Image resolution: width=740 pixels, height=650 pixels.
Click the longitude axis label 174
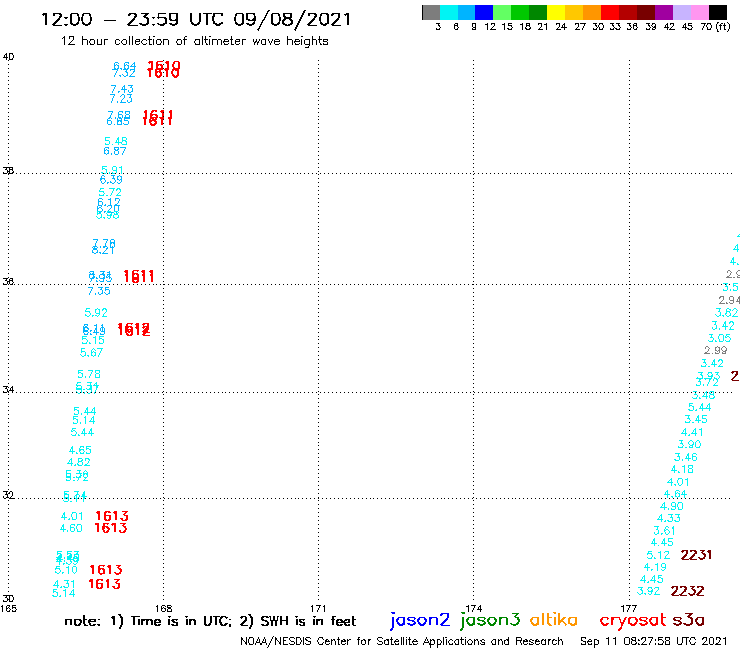pos(473,609)
